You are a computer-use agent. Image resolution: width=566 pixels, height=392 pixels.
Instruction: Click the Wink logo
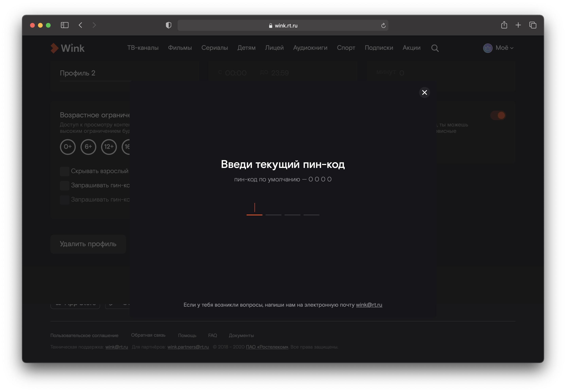67,48
